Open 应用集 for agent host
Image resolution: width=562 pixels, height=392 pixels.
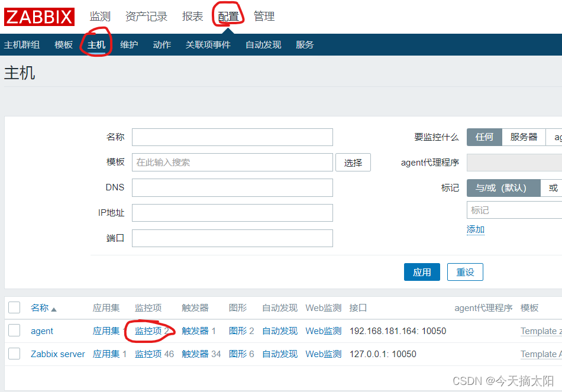106,331
